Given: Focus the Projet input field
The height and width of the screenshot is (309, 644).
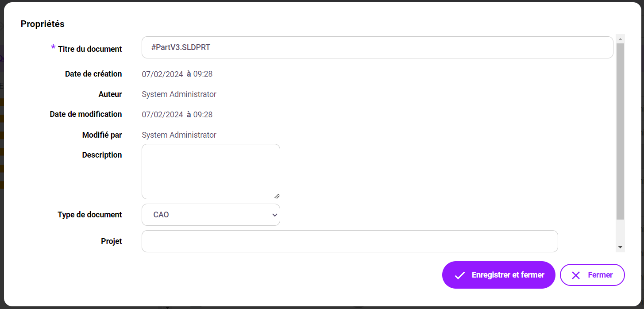Looking at the screenshot, I should pos(350,241).
